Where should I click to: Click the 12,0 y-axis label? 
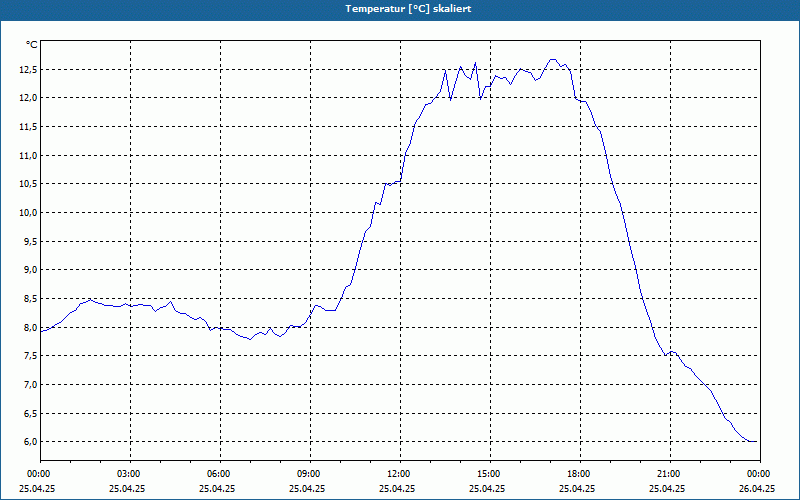pos(28,98)
